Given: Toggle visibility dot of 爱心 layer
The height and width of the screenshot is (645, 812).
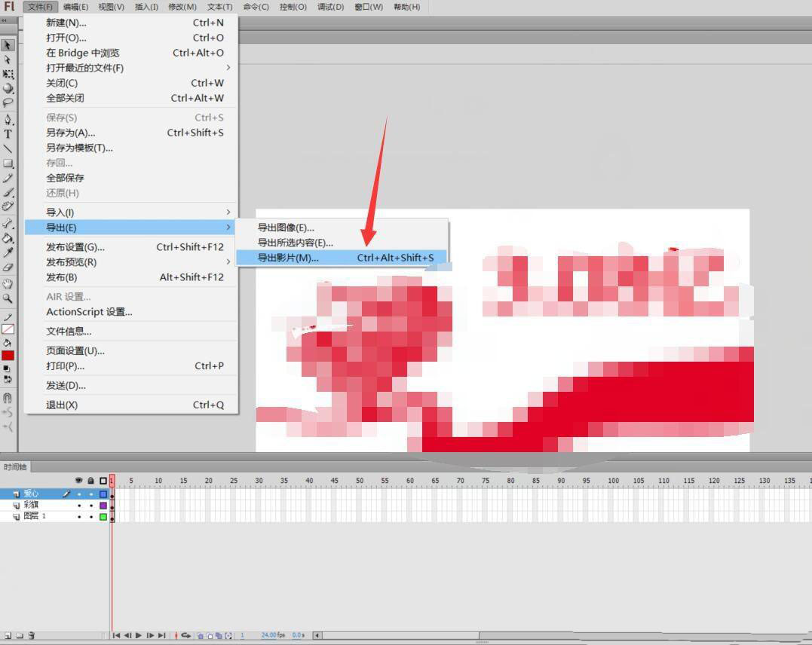Looking at the screenshot, I should click(79, 494).
